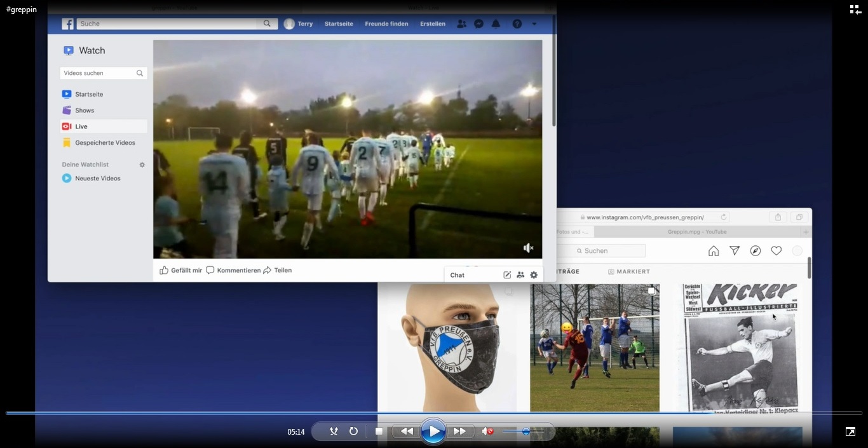Screen dimensions: 868x448
Task: Start a new message from the Chat bar
Action: click(x=507, y=275)
